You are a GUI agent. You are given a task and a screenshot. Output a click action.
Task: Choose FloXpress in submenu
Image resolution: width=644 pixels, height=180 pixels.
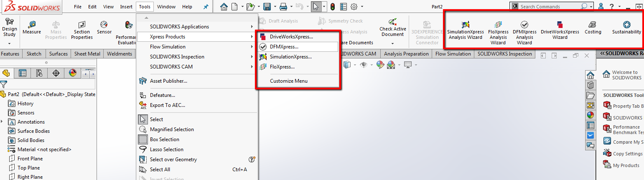298,67
